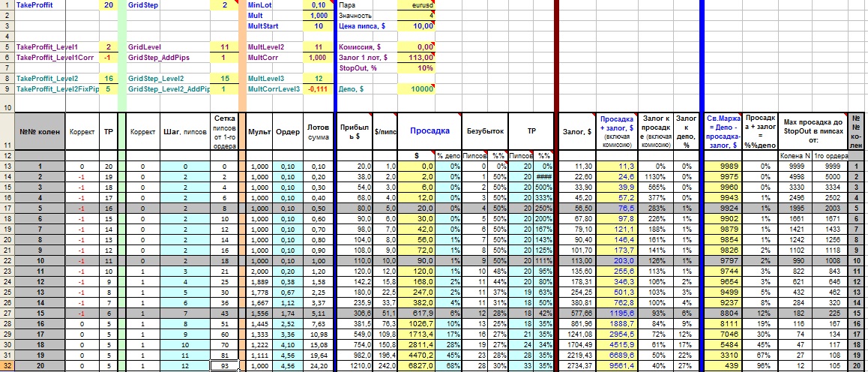Click the 1го ордера subheader cell

pos(831,155)
